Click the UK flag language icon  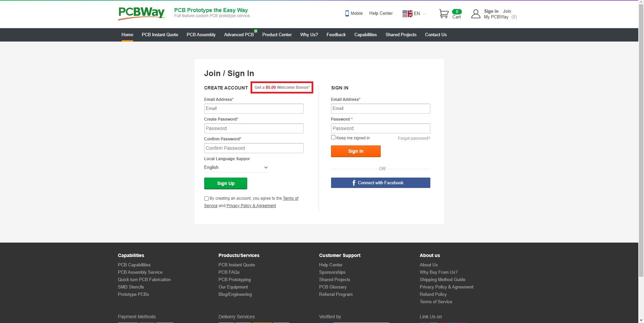(x=408, y=14)
